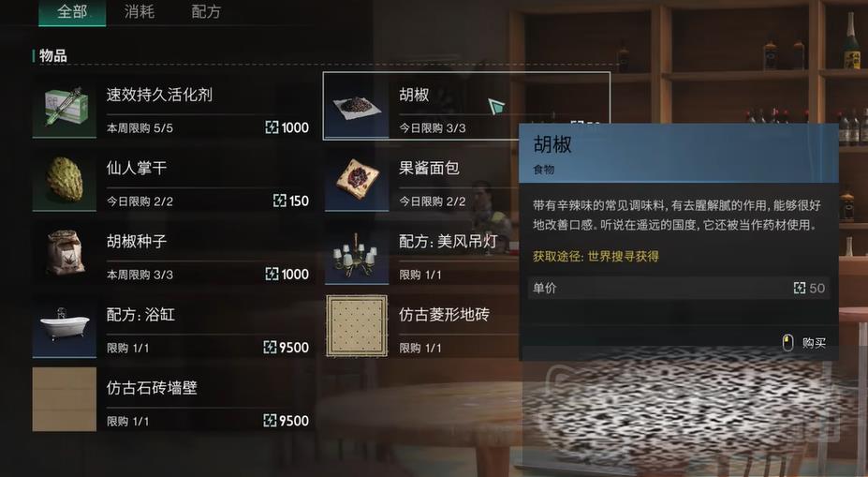Select the 速效持久活化剂 item icon
The width and height of the screenshot is (868, 477).
(x=65, y=107)
